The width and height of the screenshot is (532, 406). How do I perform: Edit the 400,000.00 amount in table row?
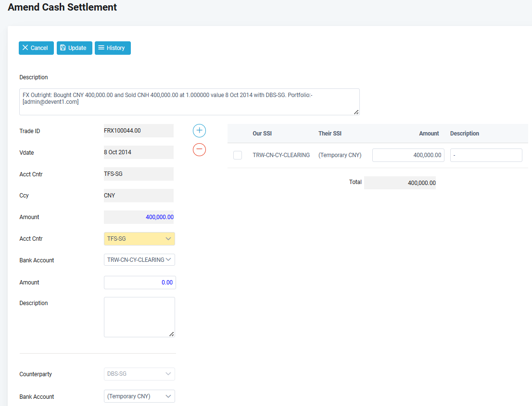click(x=408, y=155)
